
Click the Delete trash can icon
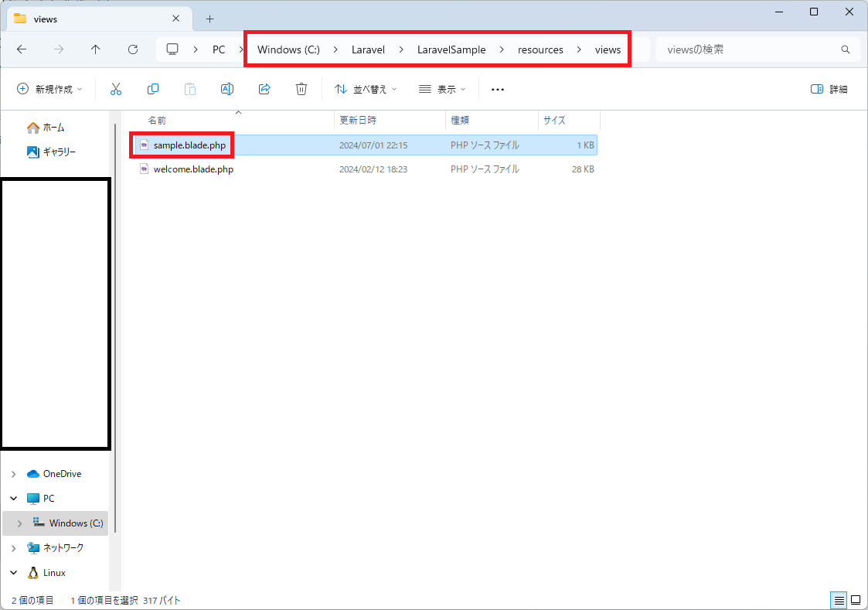point(301,89)
